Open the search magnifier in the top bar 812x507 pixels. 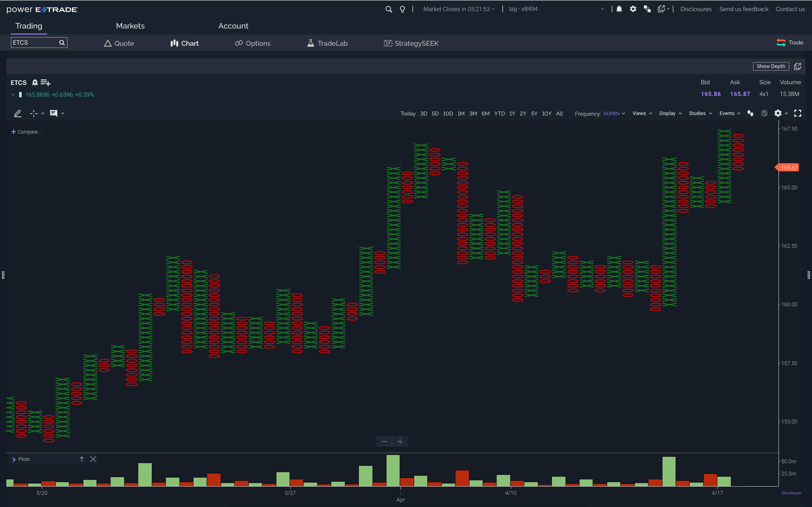(x=389, y=9)
